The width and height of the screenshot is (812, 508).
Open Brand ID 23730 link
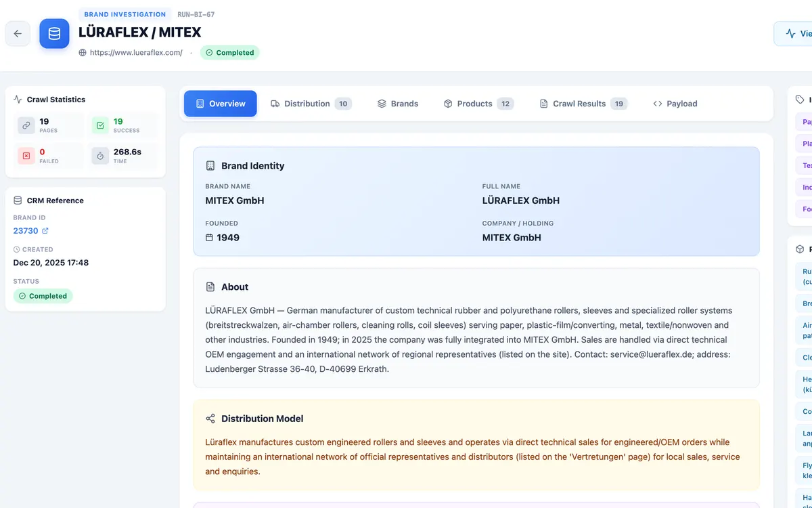26,231
